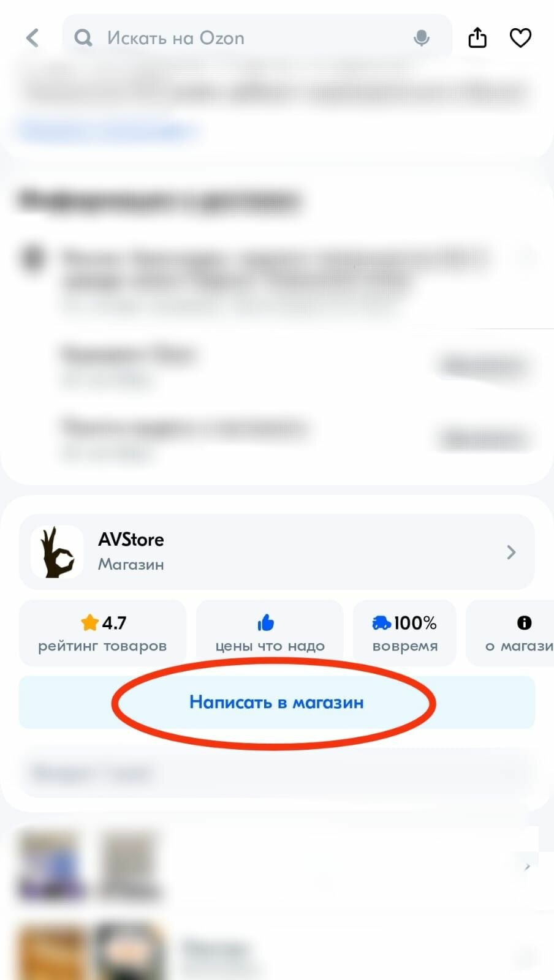554x980 pixels.
Task: Click the info icon about the store
Action: point(524,623)
